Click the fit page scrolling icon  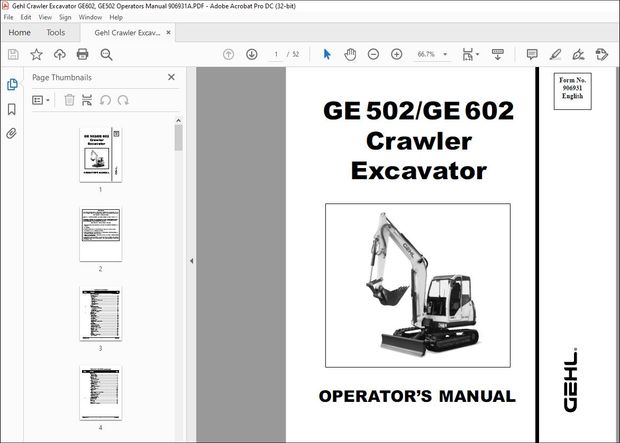click(468, 54)
